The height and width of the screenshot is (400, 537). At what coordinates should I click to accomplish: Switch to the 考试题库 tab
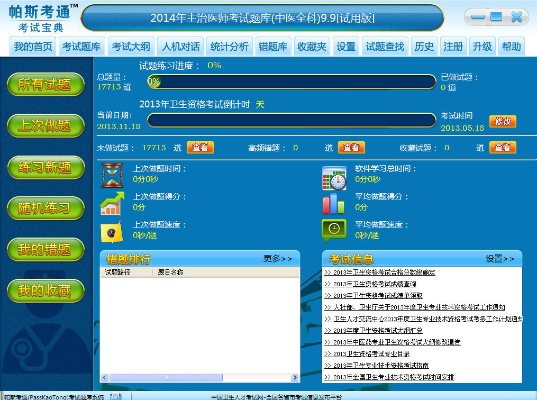[82, 46]
